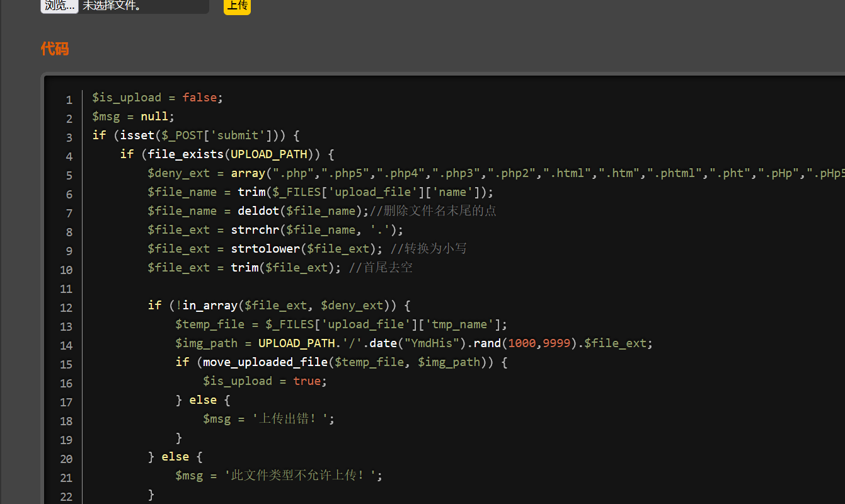Click line number 1 in the code gutter
This screenshot has height=504, width=845.
pyautogui.click(x=69, y=100)
